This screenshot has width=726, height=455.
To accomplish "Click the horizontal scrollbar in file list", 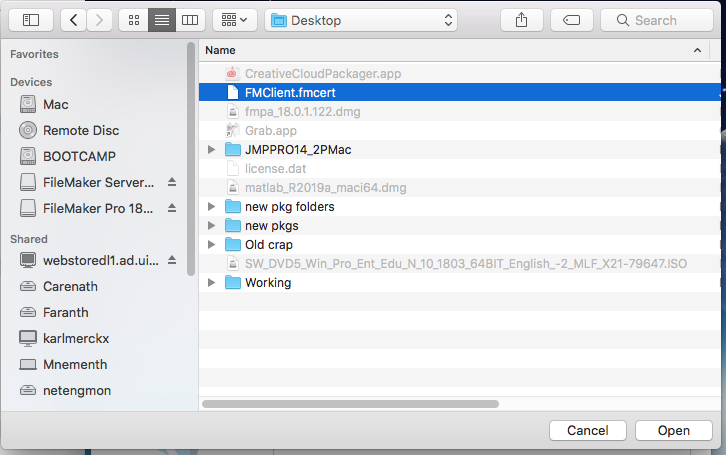I will (350, 404).
